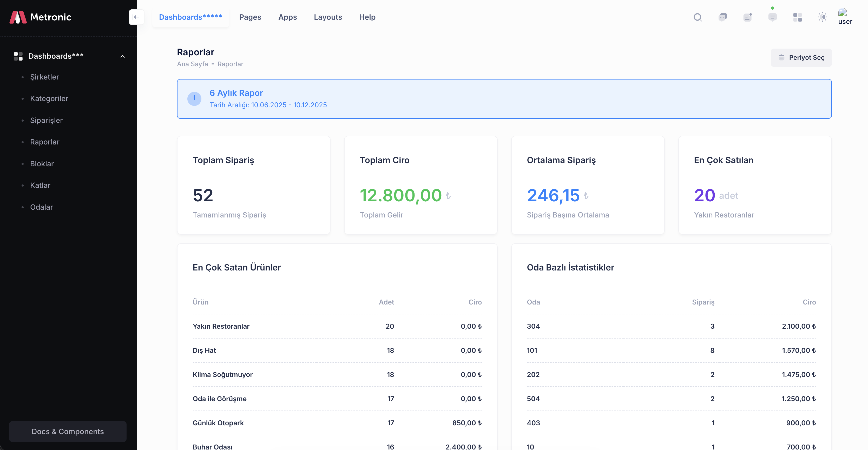868x450 pixels.
Task: Open the apps grid launcher icon
Action: click(797, 17)
